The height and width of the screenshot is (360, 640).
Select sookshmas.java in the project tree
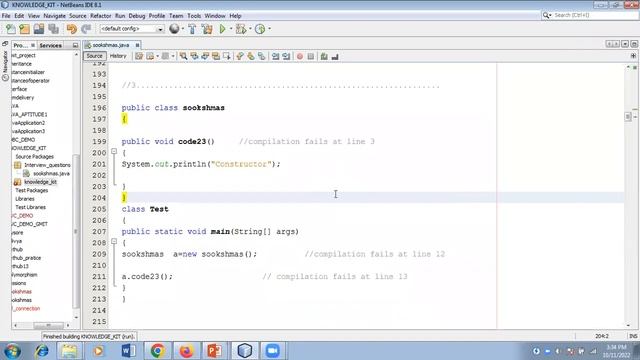pos(51,173)
